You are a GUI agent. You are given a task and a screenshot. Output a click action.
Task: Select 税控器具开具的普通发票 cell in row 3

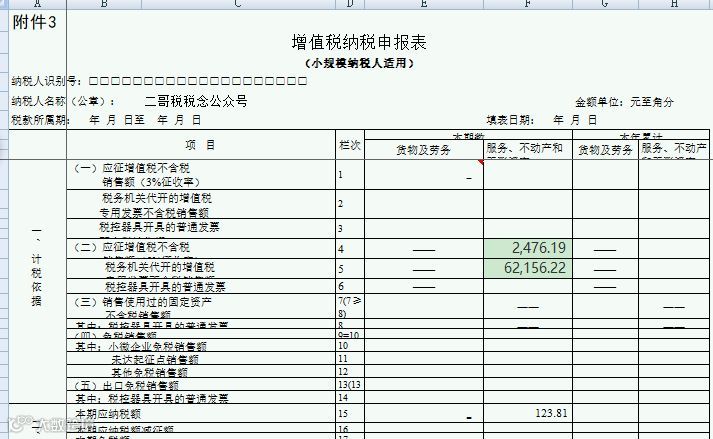[201, 229]
